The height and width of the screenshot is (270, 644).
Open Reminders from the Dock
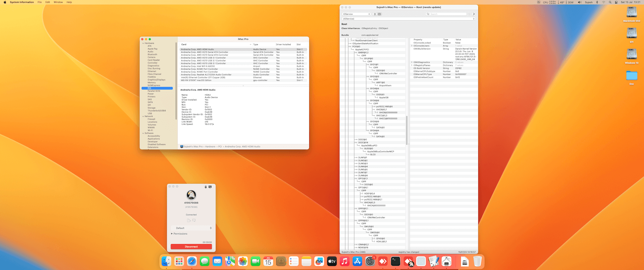coord(294,261)
